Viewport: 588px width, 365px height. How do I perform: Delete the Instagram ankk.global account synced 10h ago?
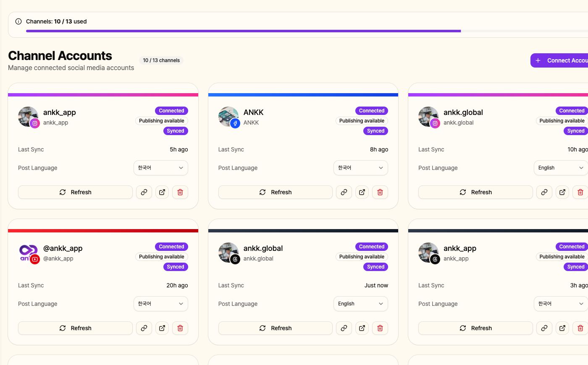click(580, 192)
